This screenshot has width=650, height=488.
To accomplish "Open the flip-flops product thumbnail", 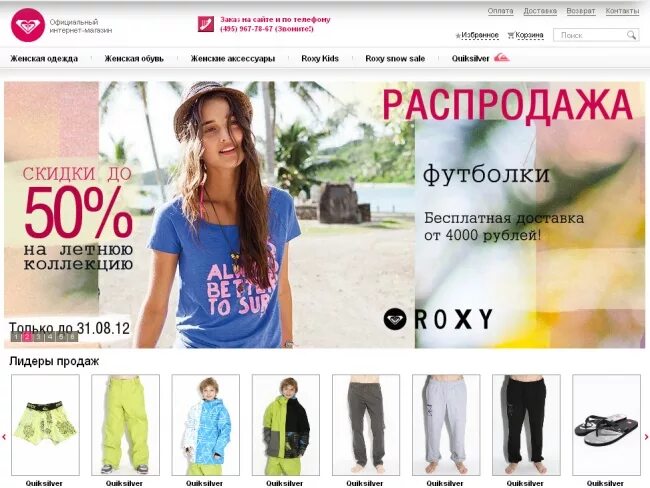I will point(606,425).
